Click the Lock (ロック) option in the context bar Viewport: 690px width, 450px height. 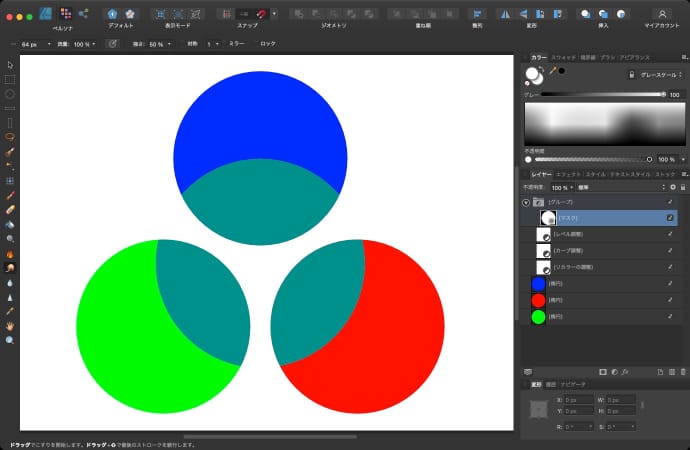(x=268, y=44)
